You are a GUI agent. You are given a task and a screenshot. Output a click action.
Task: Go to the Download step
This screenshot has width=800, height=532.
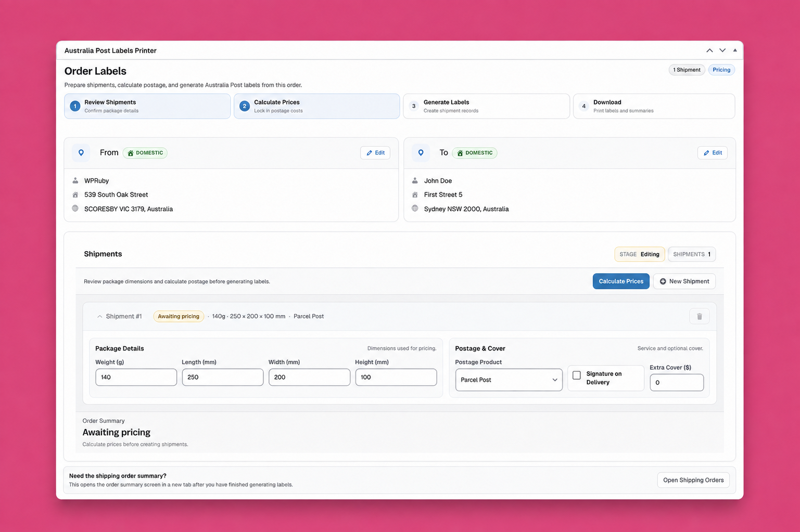tap(654, 106)
